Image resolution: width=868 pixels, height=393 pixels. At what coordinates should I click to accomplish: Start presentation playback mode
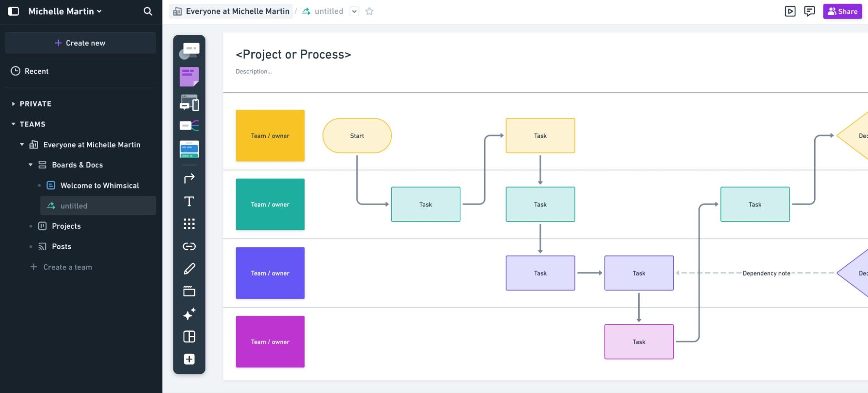790,11
